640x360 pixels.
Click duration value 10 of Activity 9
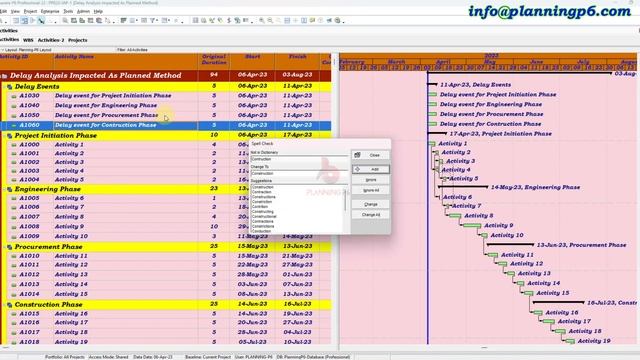[214, 227]
